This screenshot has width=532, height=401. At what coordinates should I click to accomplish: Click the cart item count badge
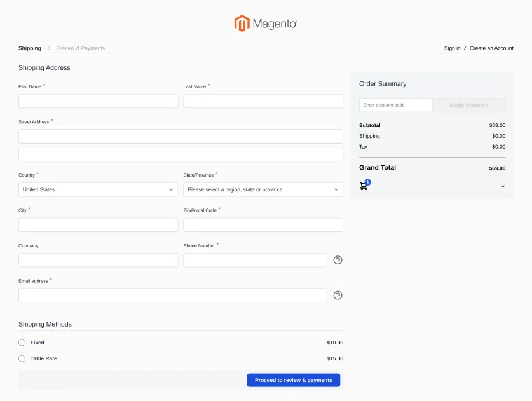coord(367,181)
